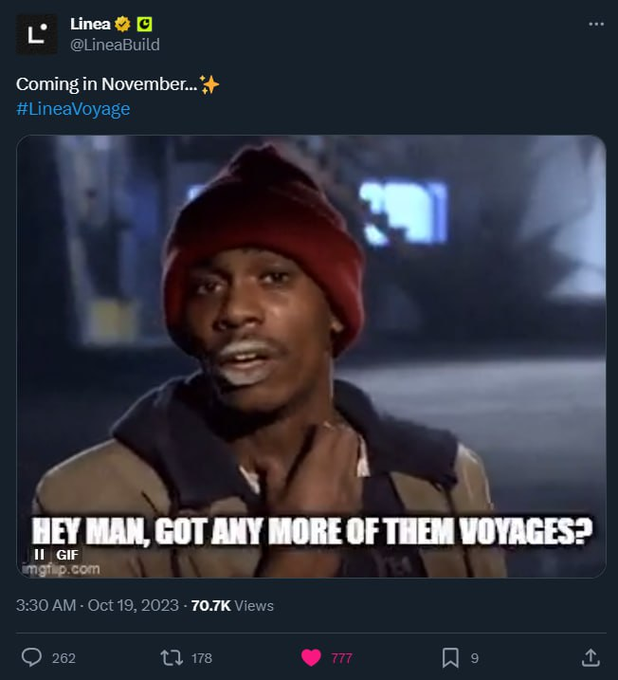Pause the playing GIF
This screenshot has height=680, width=618.
click(x=39, y=554)
